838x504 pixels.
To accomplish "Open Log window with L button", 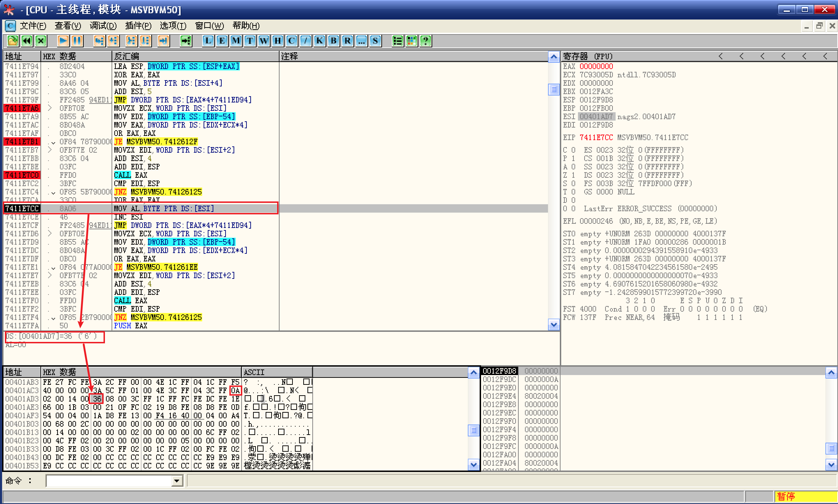I will click(x=208, y=41).
